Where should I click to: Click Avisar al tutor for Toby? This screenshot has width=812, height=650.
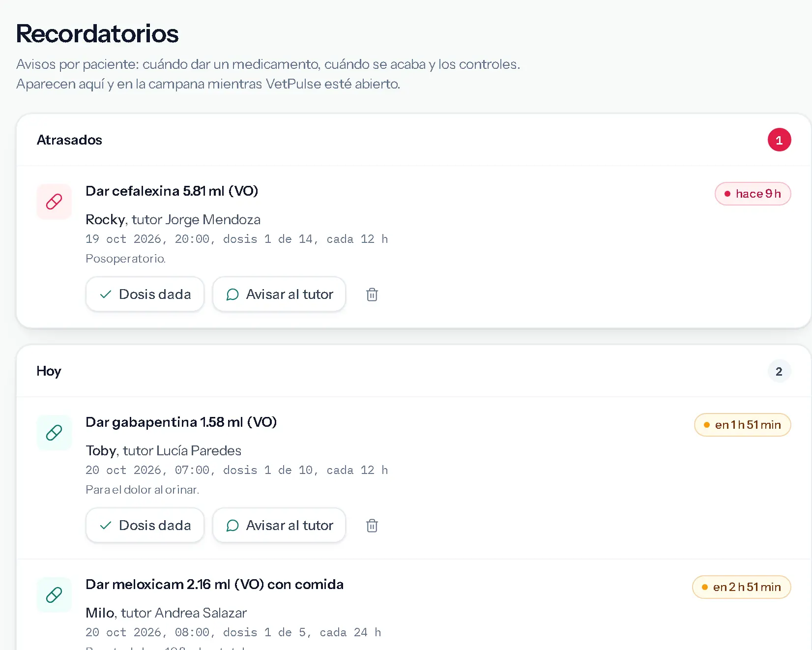(279, 525)
